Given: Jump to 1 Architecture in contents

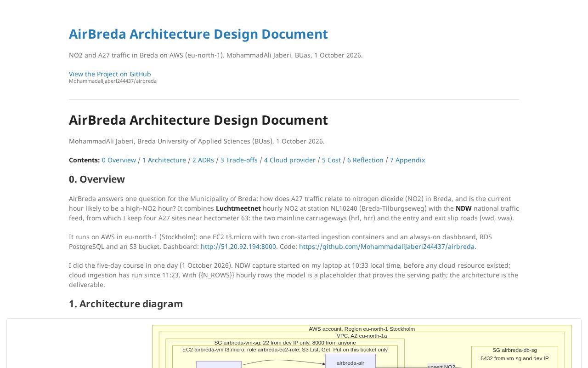Looking at the screenshot, I should point(164,160).
